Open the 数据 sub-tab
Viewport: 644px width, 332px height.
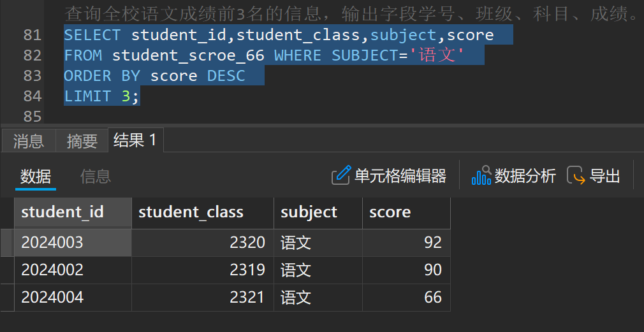click(36, 177)
